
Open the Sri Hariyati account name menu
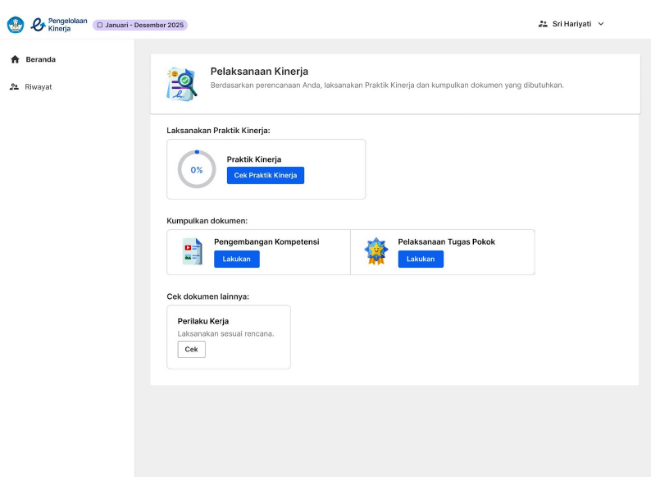coord(571,24)
